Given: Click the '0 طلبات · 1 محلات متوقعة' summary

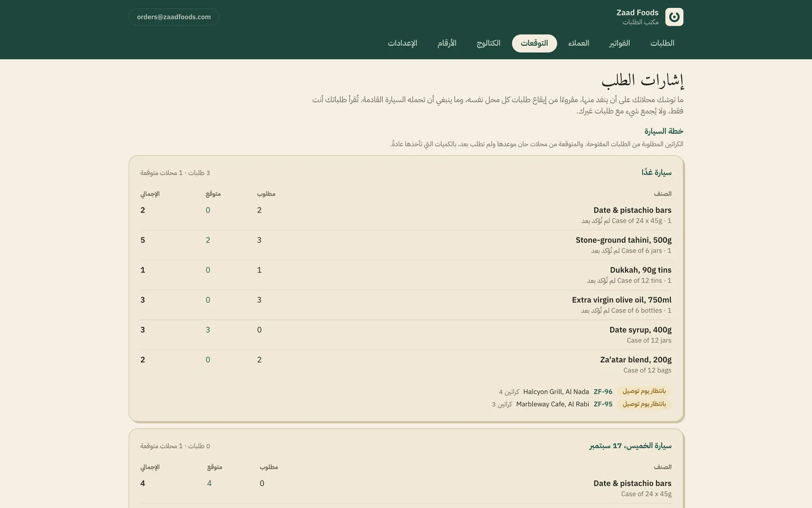Looking at the screenshot, I should coord(175,446).
